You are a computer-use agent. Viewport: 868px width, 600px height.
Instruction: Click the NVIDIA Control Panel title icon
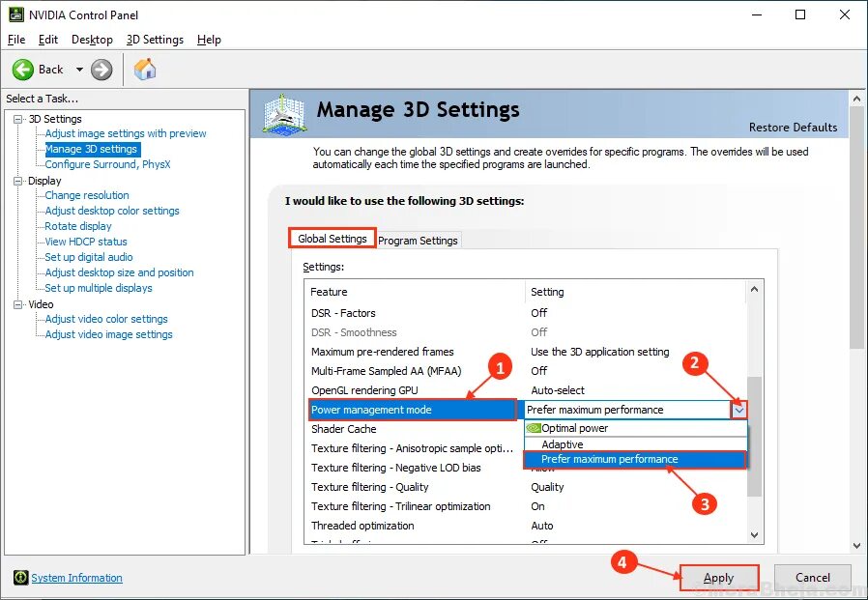click(x=16, y=14)
